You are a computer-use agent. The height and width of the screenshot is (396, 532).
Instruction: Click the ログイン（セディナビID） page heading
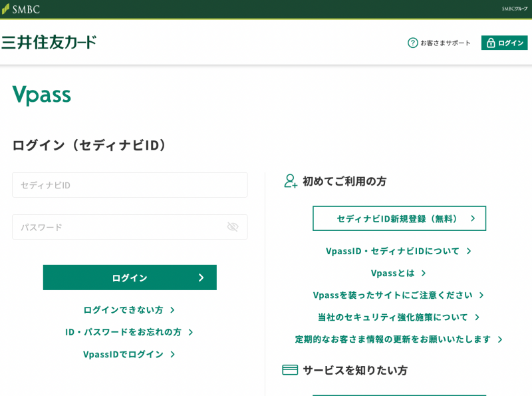[x=89, y=145]
